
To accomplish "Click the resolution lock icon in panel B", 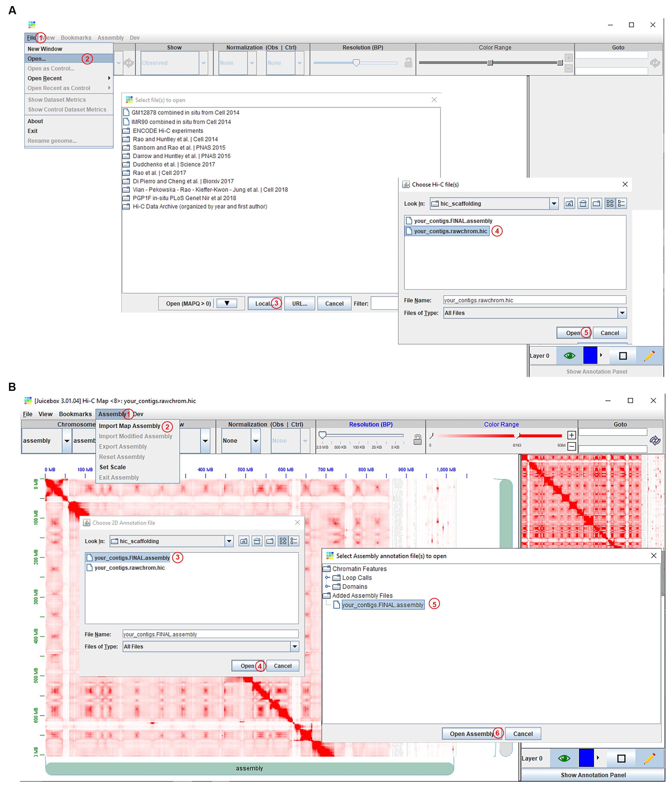I will pyautogui.click(x=417, y=440).
